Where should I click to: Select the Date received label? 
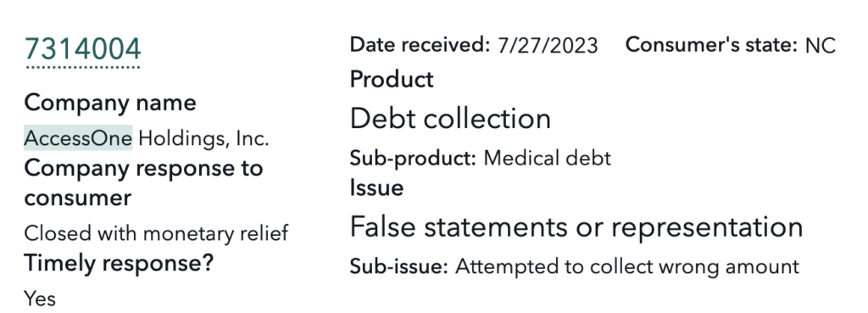420,44
